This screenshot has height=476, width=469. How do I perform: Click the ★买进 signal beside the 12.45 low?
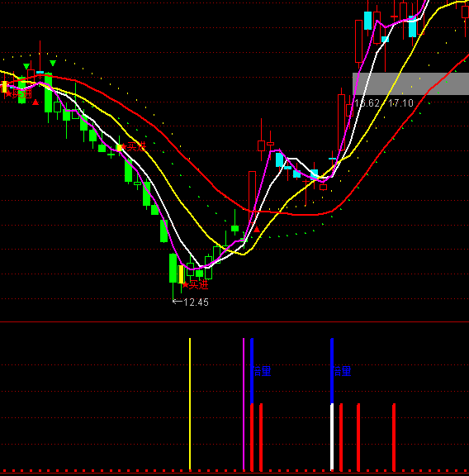(196, 285)
